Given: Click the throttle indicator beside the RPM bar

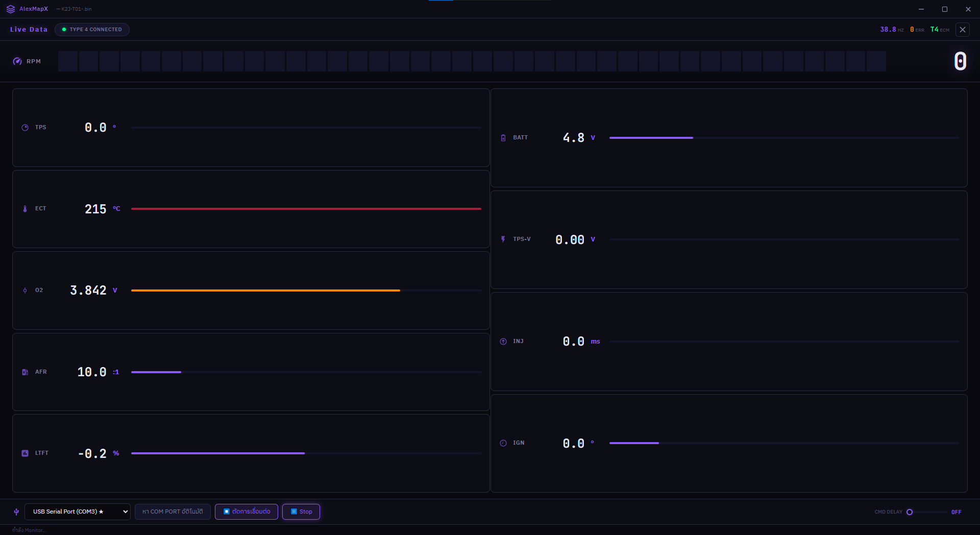Looking at the screenshot, I should coord(960,61).
